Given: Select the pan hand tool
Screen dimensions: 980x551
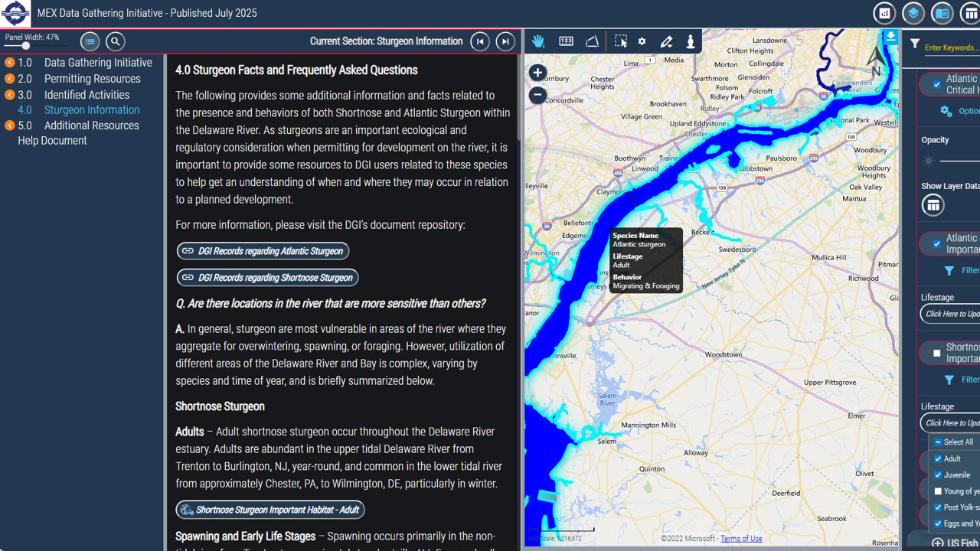Looking at the screenshot, I should coord(538,41).
